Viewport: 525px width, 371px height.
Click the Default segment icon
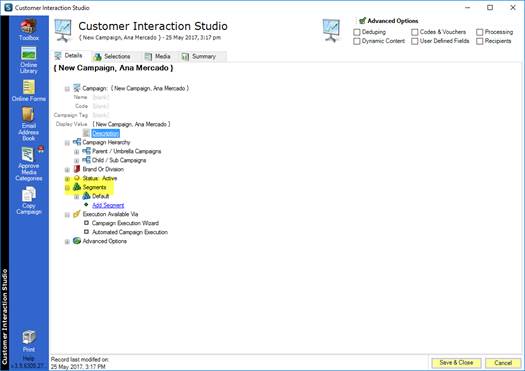[86, 196]
